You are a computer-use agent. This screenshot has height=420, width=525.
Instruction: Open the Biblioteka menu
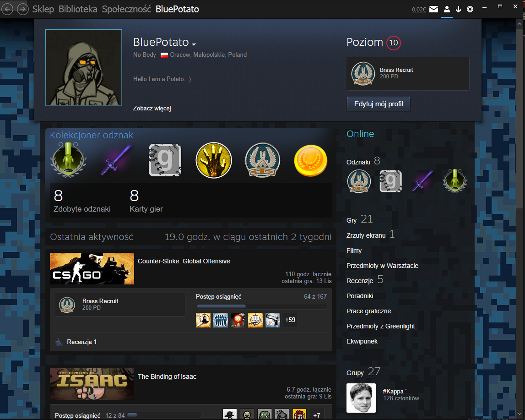78,9
